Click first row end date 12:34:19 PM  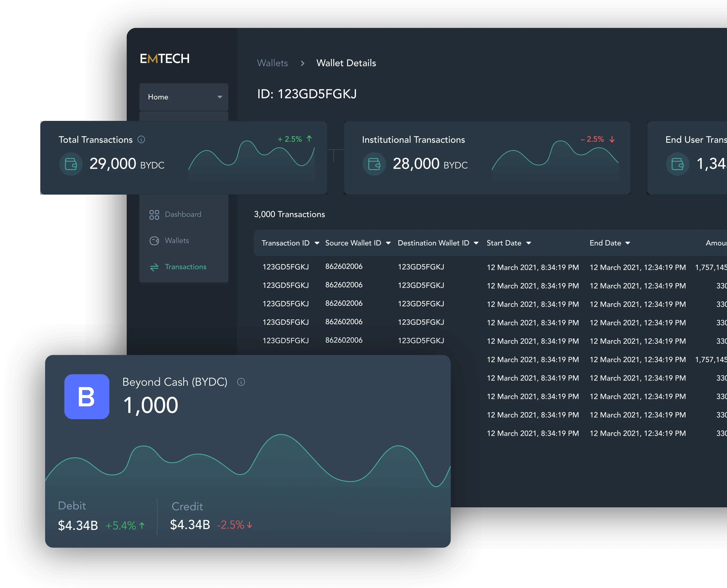[x=638, y=268]
